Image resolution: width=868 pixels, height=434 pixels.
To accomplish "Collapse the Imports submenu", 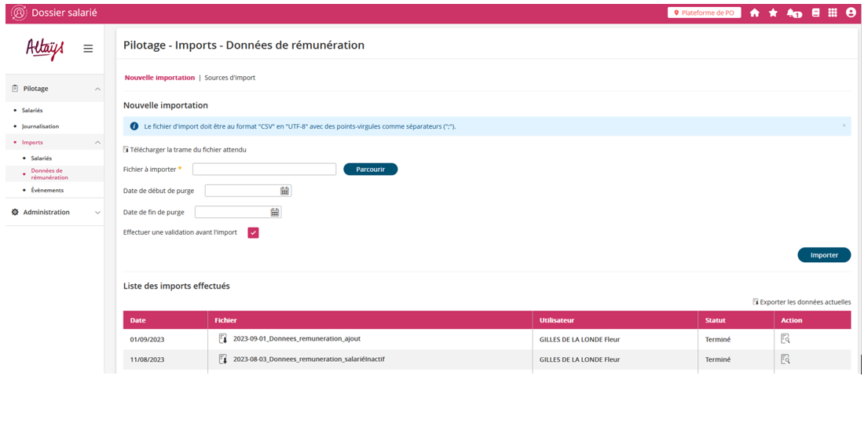I will (97, 143).
